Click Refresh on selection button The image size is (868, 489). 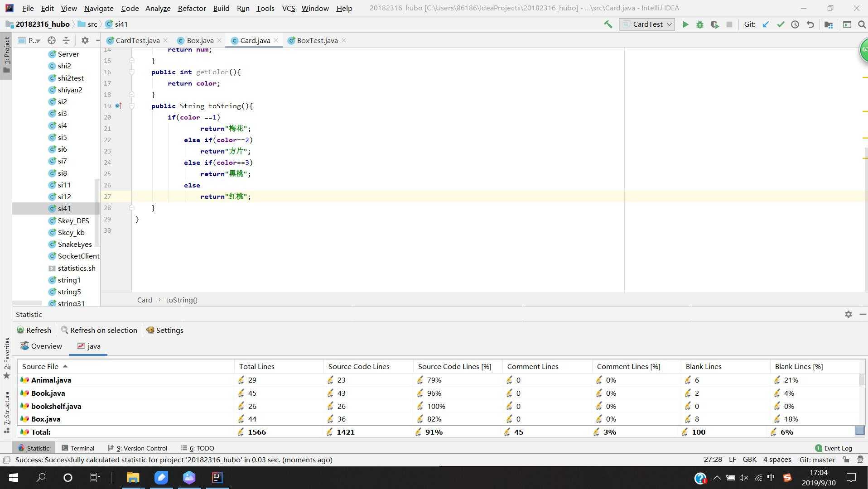[x=99, y=330]
